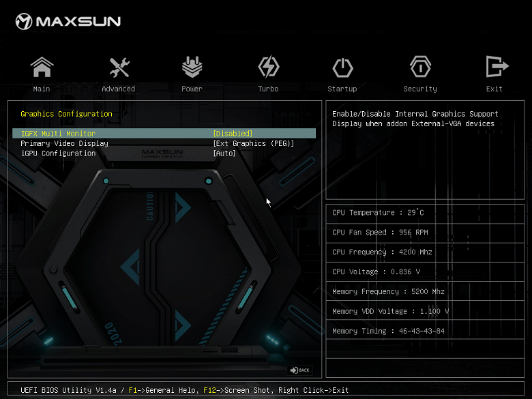Switch to the Security tab label
The height and width of the screenshot is (399, 532).
point(420,89)
